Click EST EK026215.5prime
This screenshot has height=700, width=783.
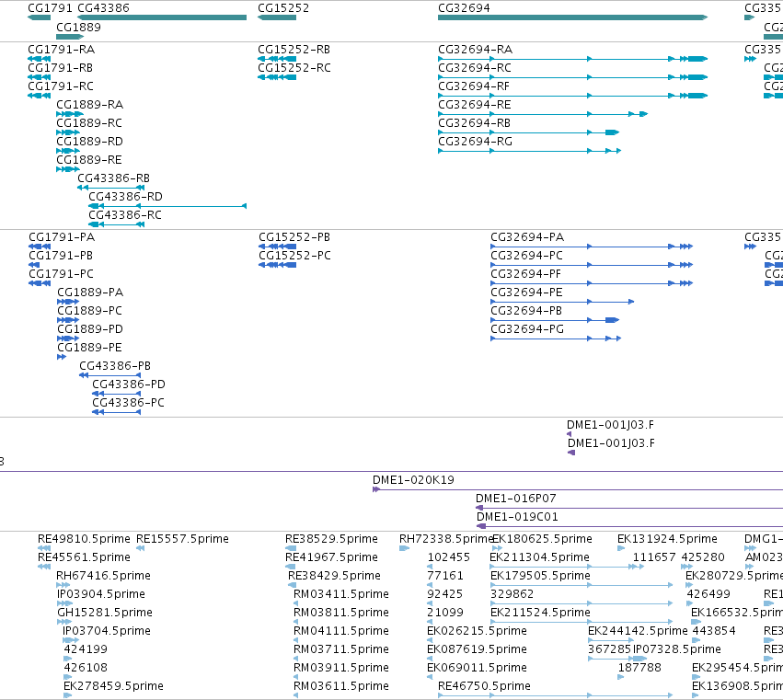(x=477, y=631)
